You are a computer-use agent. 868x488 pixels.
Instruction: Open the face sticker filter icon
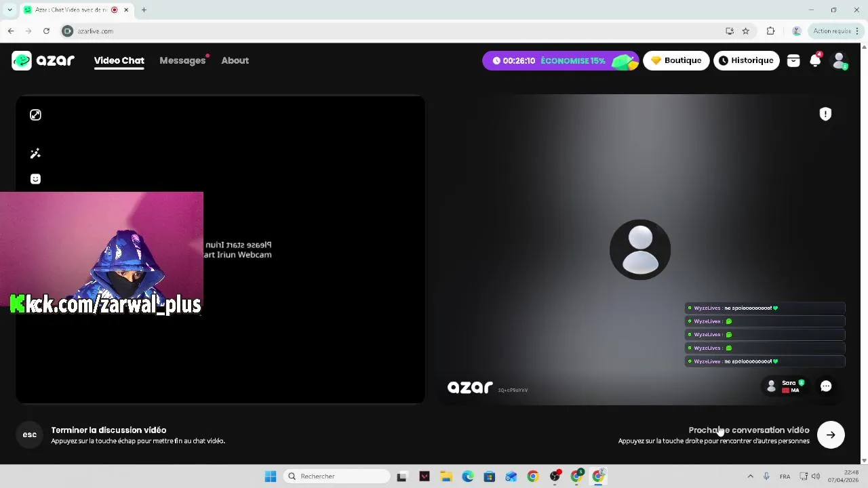(35, 179)
